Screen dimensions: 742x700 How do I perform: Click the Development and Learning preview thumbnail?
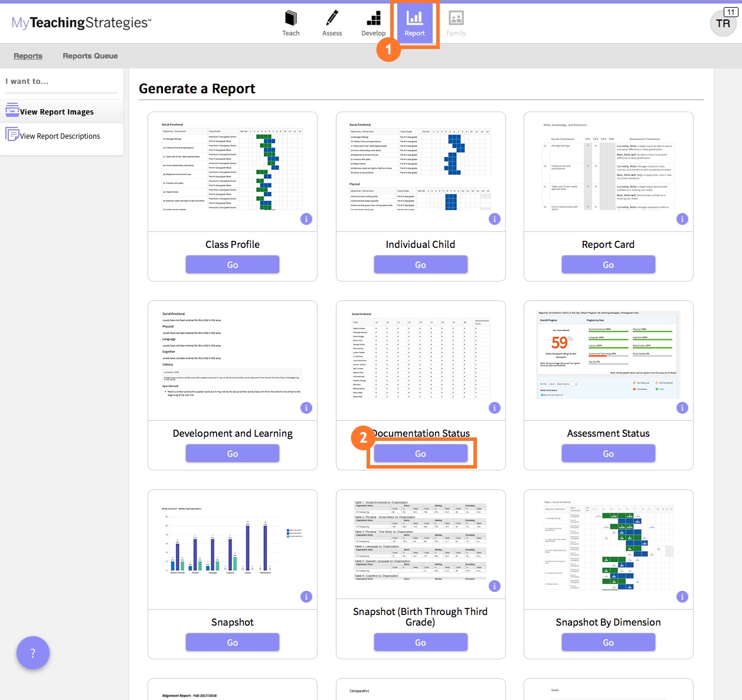point(232,354)
